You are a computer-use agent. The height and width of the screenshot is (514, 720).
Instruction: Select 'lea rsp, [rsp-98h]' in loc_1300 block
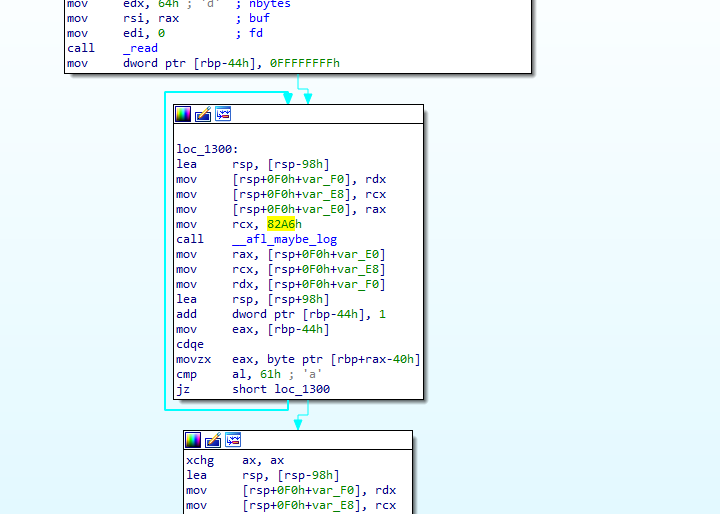click(x=253, y=164)
